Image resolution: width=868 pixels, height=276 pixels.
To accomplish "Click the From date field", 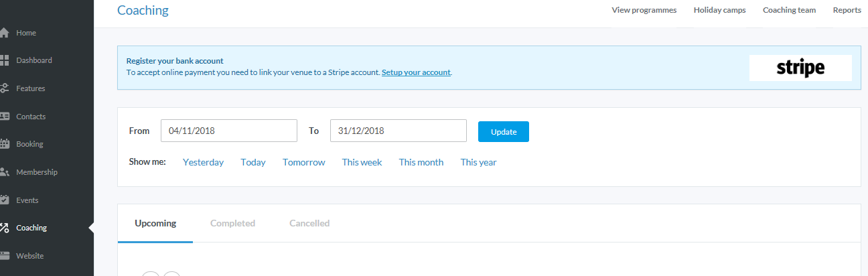I will pyautogui.click(x=228, y=131).
